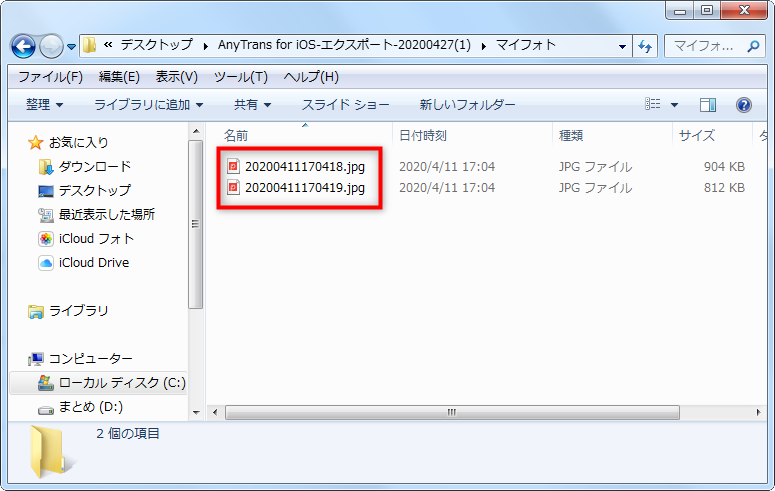Viewport: 775px width, 491px height.
Task: Select まとめ (D:) drive
Action: pyautogui.click(x=90, y=407)
